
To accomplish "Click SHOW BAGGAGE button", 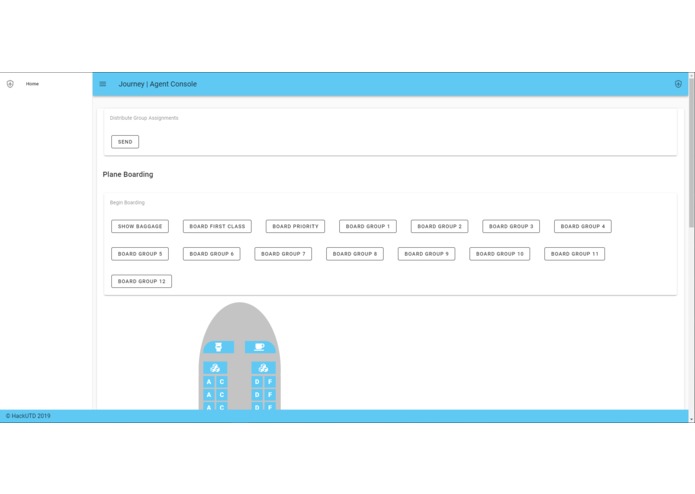I will click(x=140, y=226).
